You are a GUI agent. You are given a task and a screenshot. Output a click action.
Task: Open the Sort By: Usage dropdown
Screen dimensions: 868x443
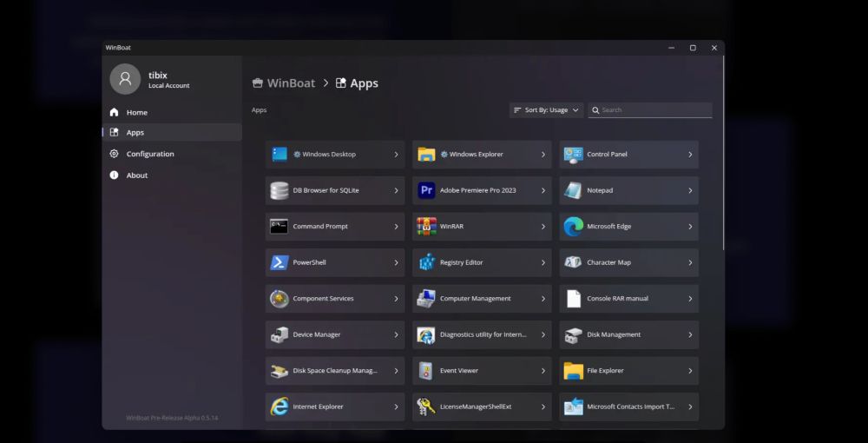coord(546,110)
